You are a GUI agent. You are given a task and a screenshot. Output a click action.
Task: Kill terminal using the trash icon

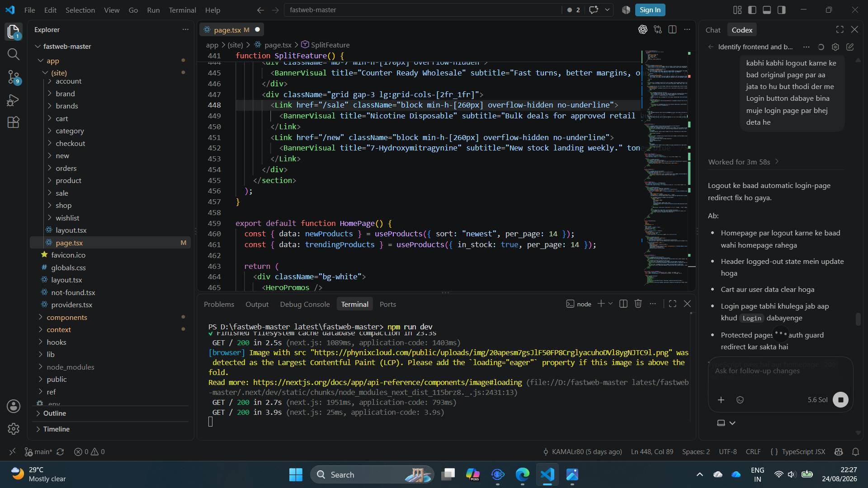[638, 304]
